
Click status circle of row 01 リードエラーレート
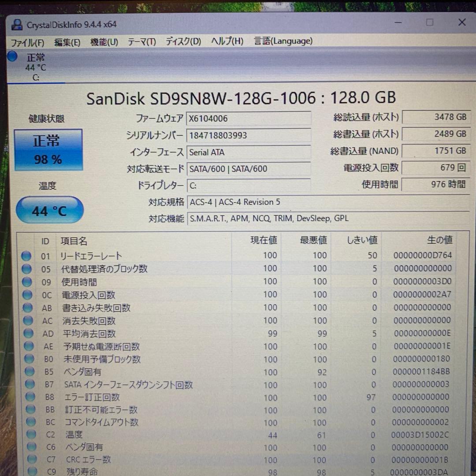(26, 256)
